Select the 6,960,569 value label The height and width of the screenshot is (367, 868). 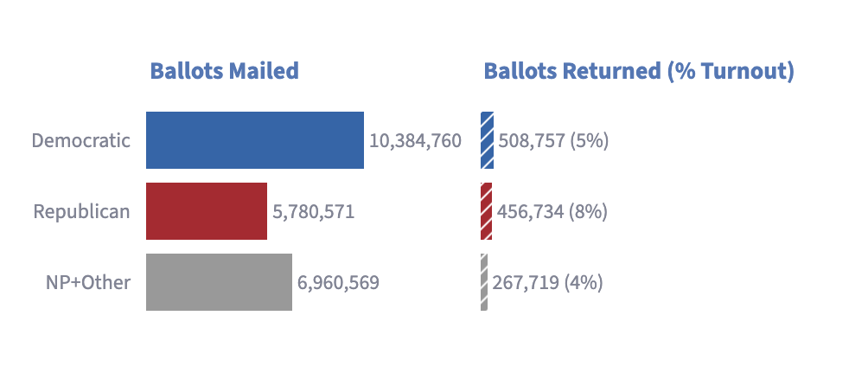click(338, 283)
